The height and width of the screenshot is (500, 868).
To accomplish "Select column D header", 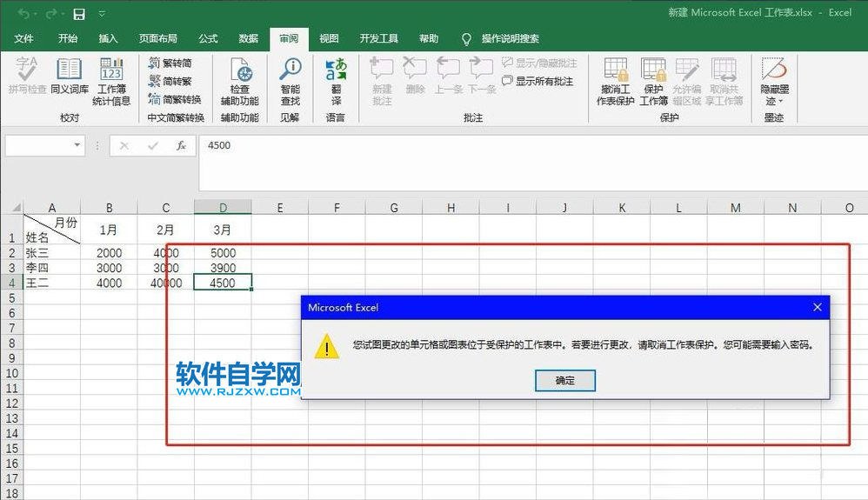I will [x=223, y=208].
